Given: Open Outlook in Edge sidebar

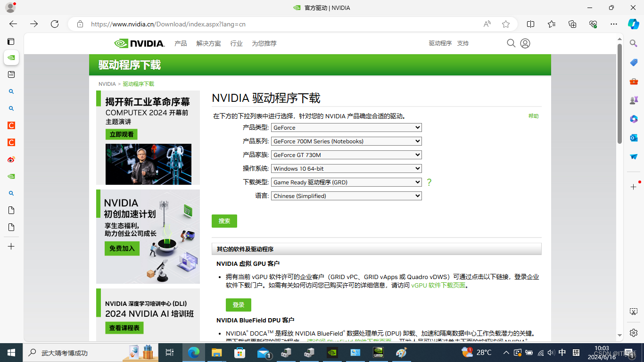Looking at the screenshot, I should pyautogui.click(x=634, y=138).
